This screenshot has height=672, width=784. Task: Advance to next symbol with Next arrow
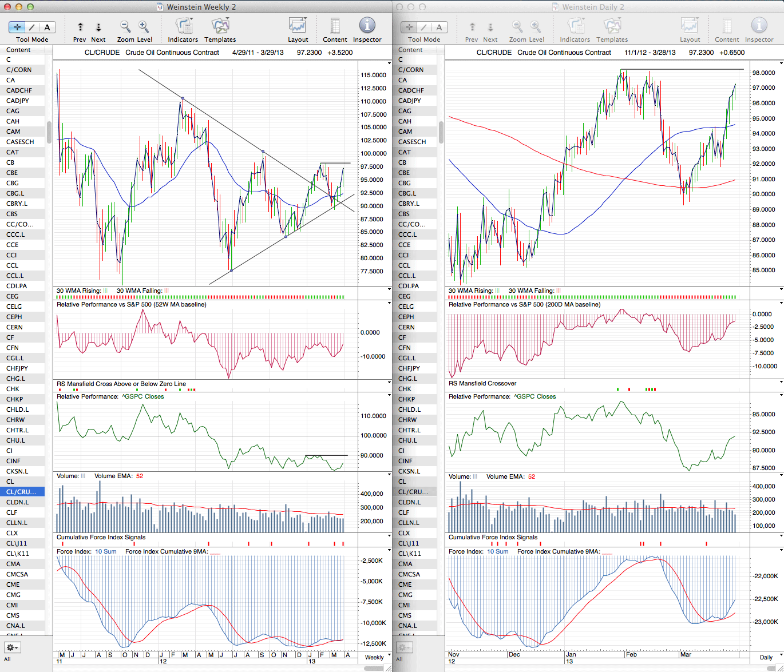(98, 27)
